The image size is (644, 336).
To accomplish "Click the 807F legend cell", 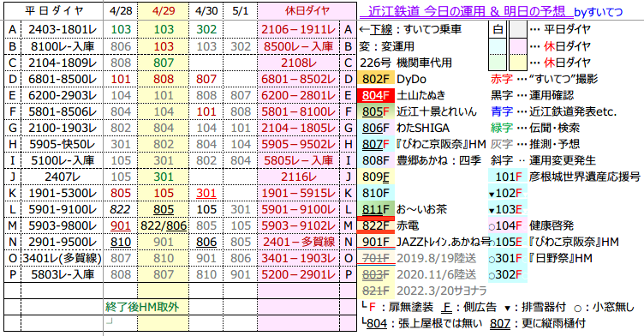I will [375, 144].
